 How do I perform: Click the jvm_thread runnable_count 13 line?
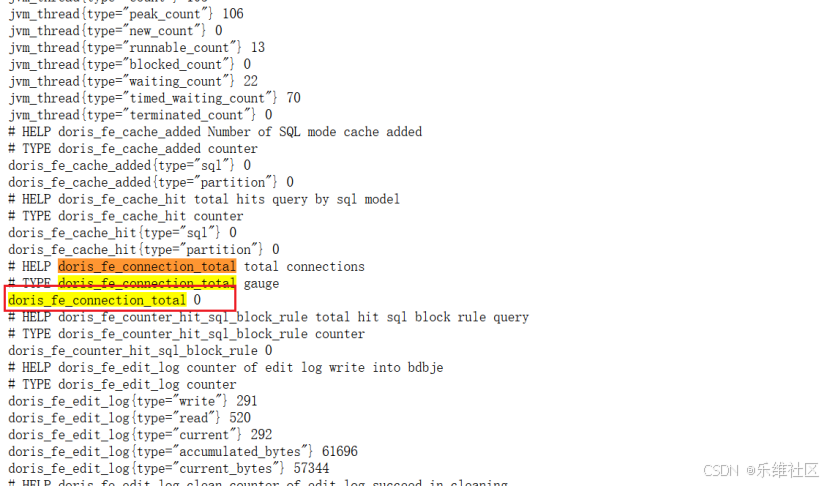coord(137,48)
